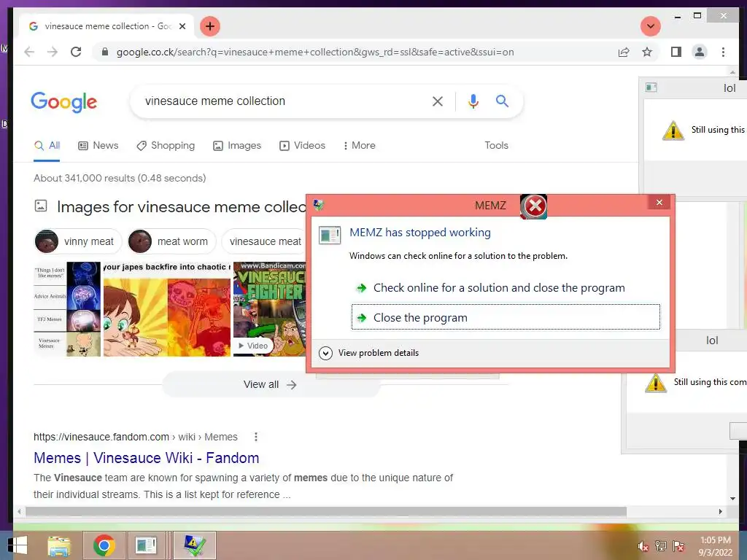Share this page from address bar

(624, 52)
